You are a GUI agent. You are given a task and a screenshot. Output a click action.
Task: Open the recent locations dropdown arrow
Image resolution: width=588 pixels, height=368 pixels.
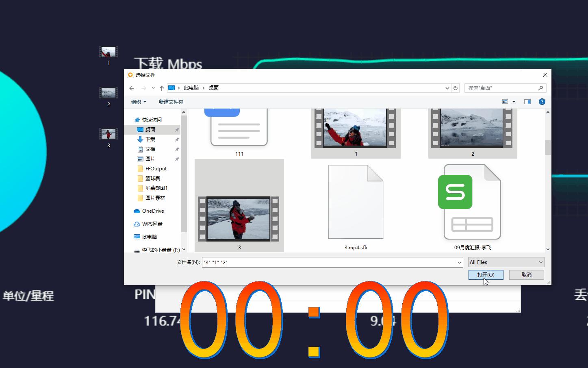tap(153, 88)
